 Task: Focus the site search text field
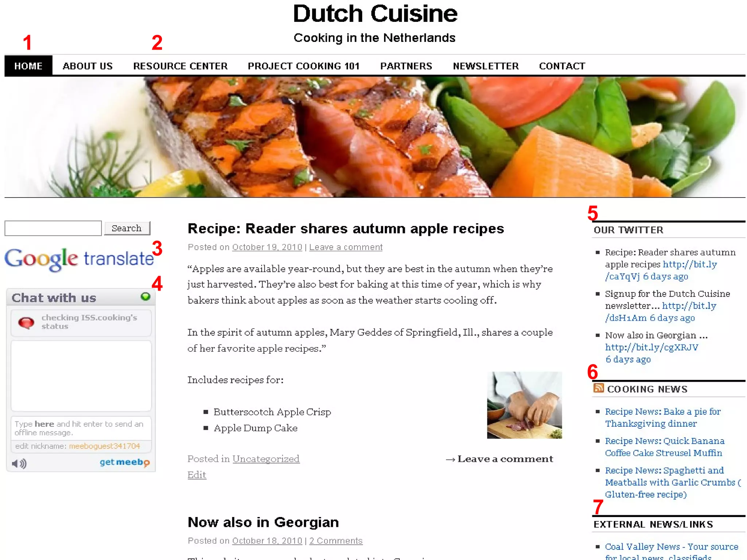tap(53, 228)
